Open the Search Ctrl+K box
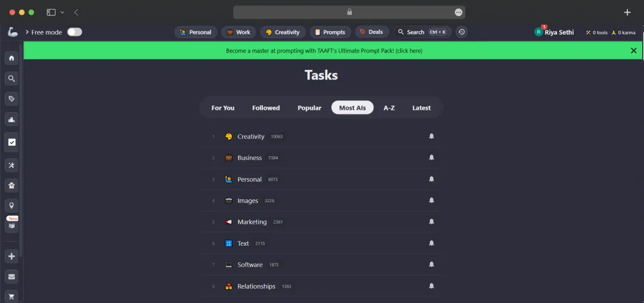644x303 pixels. (x=422, y=32)
